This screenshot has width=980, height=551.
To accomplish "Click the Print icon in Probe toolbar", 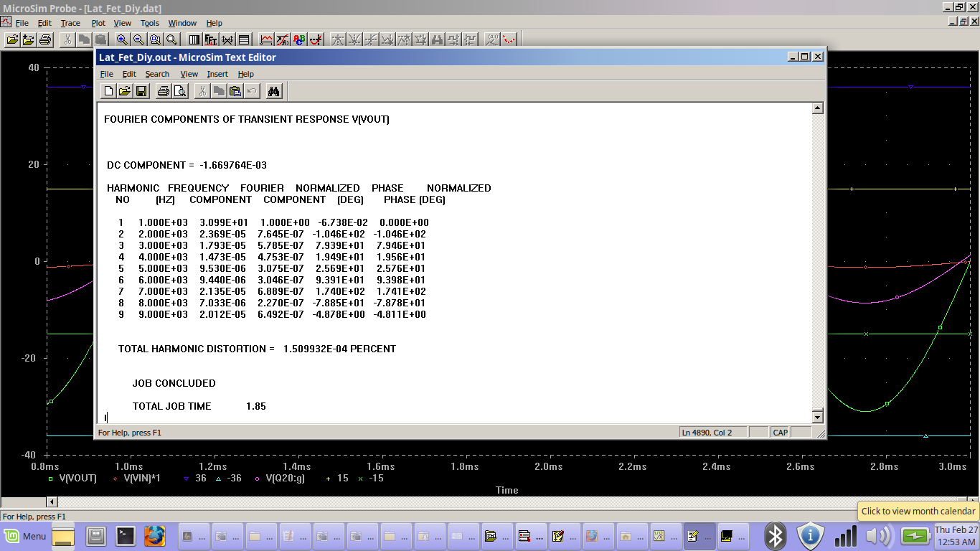I will [44, 39].
